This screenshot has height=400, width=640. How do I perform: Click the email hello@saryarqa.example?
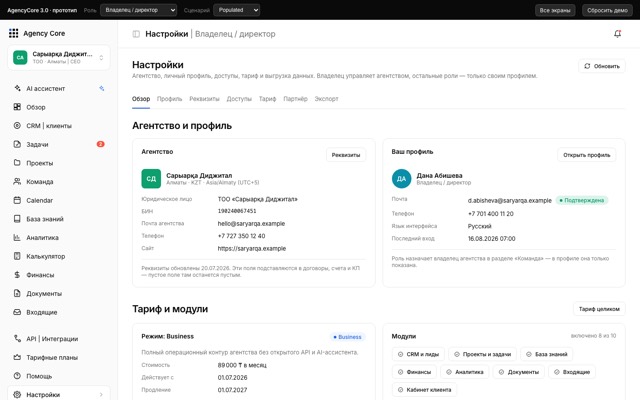[251, 223]
